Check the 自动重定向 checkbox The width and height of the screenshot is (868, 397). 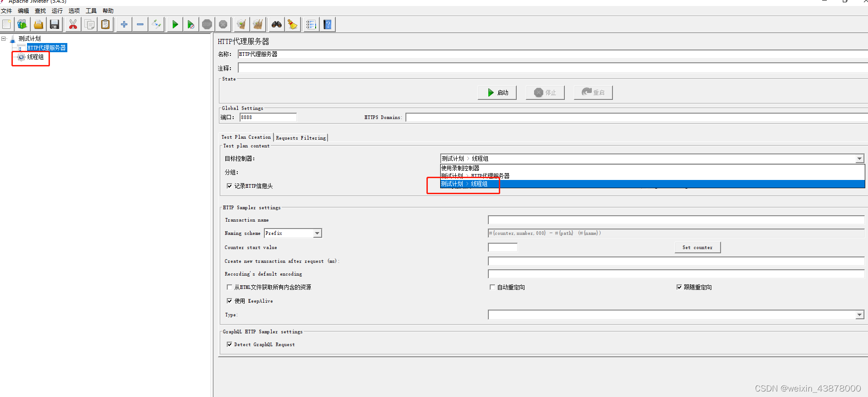492,287
